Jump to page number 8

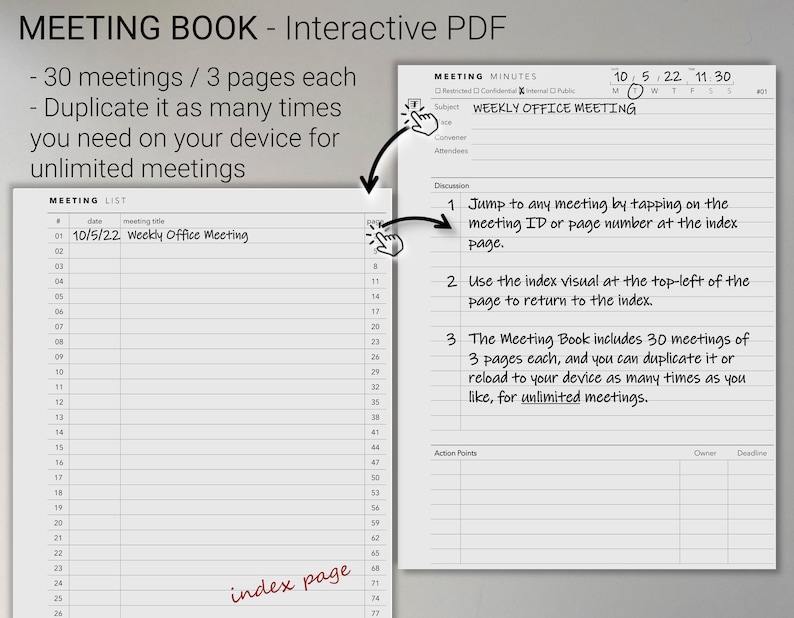[375, 266]
